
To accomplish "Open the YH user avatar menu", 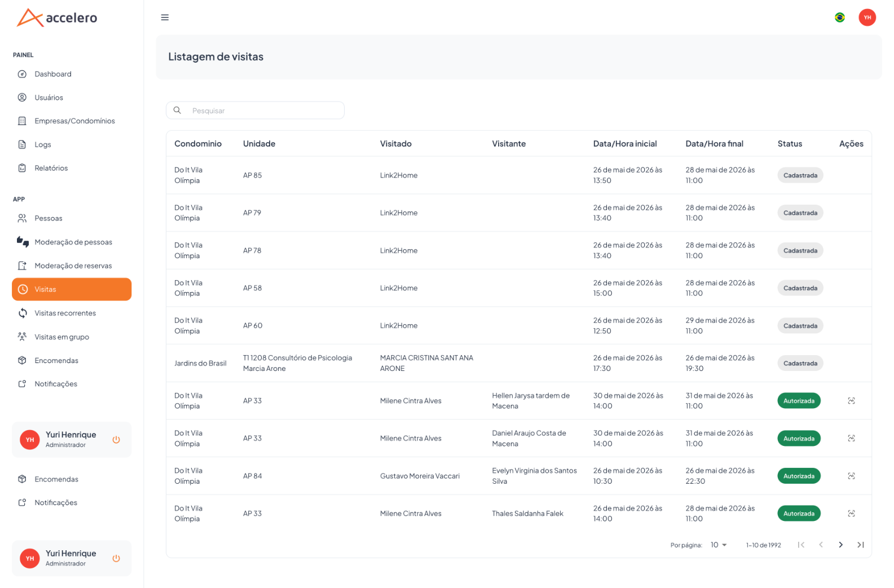I will click(867, 17).
